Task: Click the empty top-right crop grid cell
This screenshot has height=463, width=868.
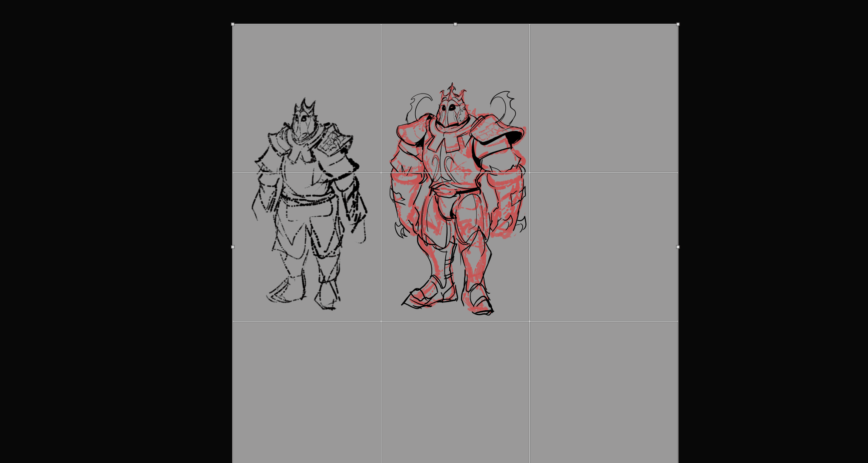Action: pyautogui.click(x=604, y=98)
